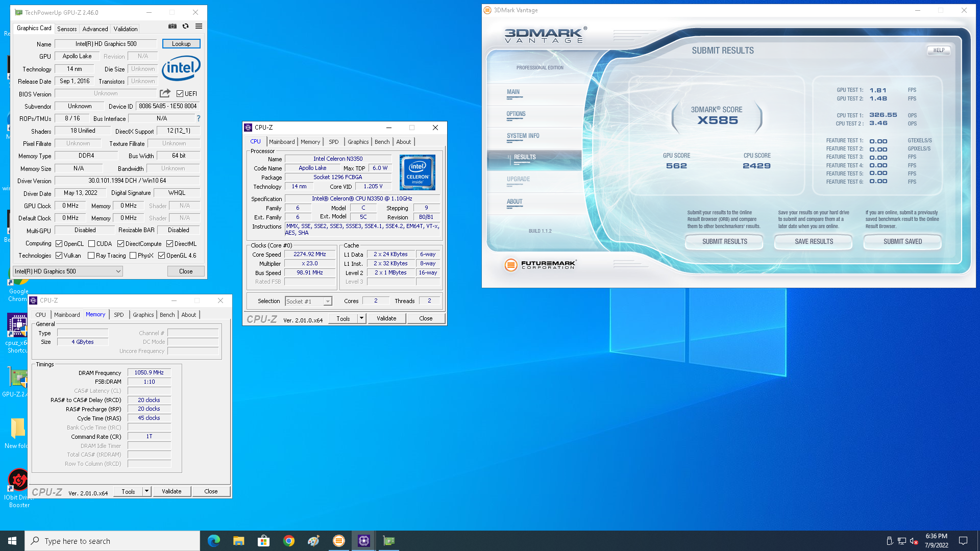Viewport: 980px width, 551px height.
Task: Click the Tools button in Memory CPU-Z window
Action: coord(128,491)
